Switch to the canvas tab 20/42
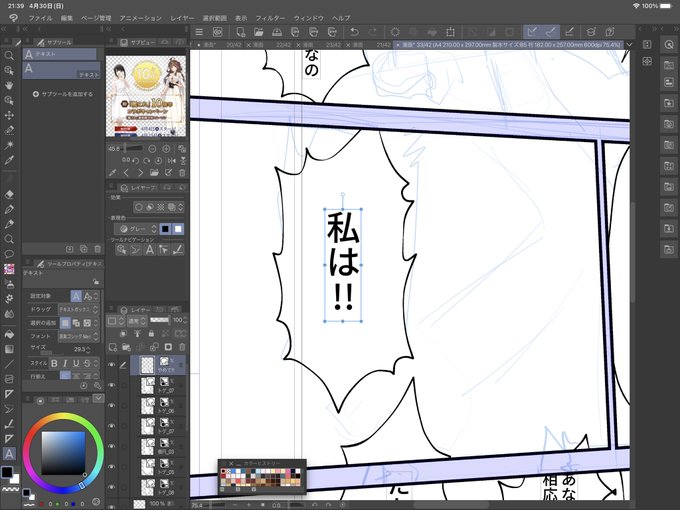 [x=222, y=45]
